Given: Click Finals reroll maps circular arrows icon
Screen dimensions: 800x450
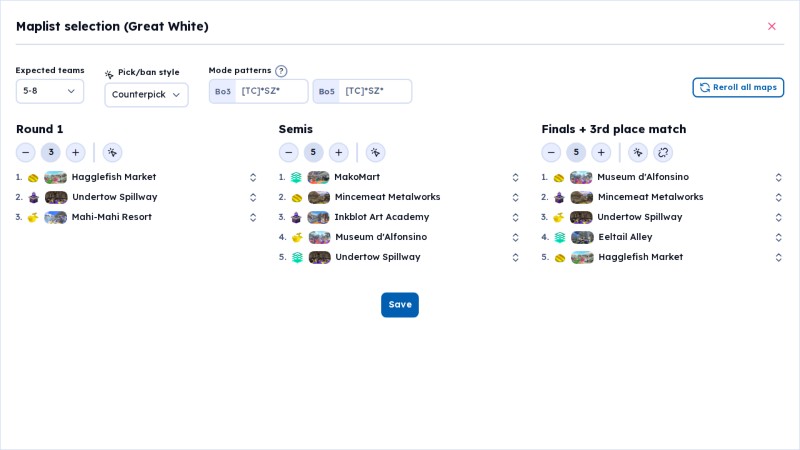Looking at the screenshot, I should coord(663,152).
